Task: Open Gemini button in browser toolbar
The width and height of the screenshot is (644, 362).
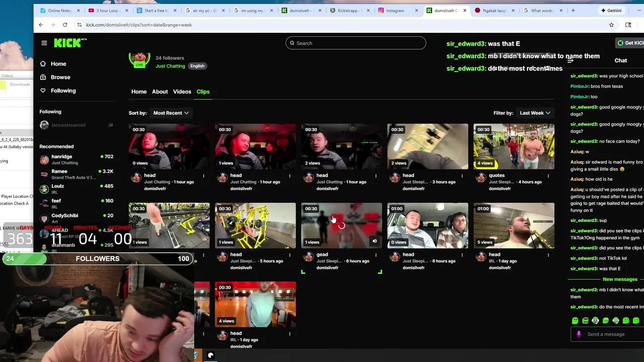Action: (611, 11)
